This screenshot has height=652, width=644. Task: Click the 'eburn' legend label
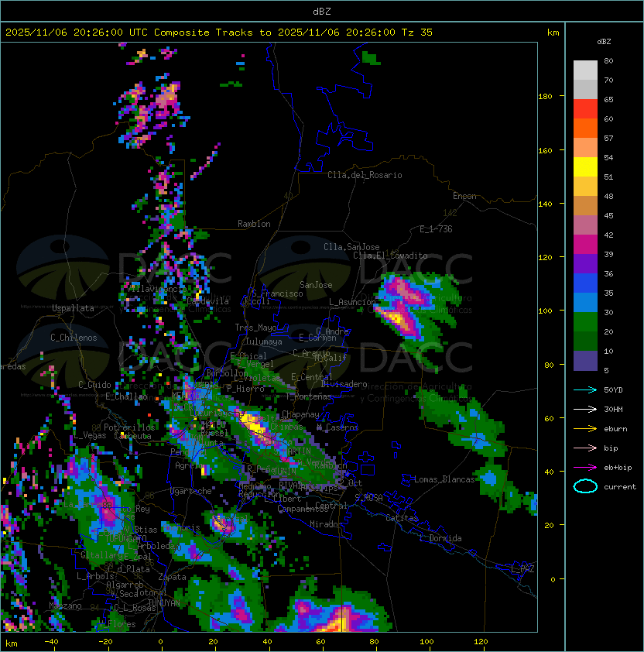(615, 429)
